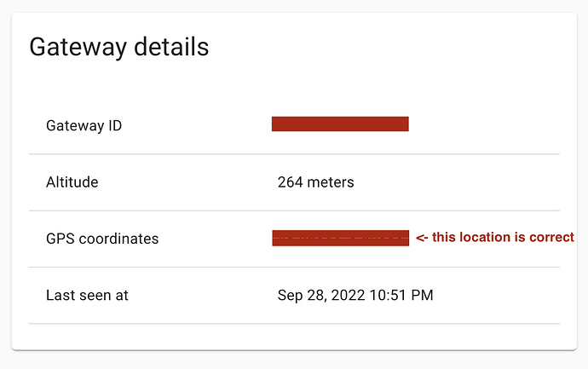The image size is (588, 369).
Task: Click the divider line below the Last seen at row
Action: coord(294,324)
